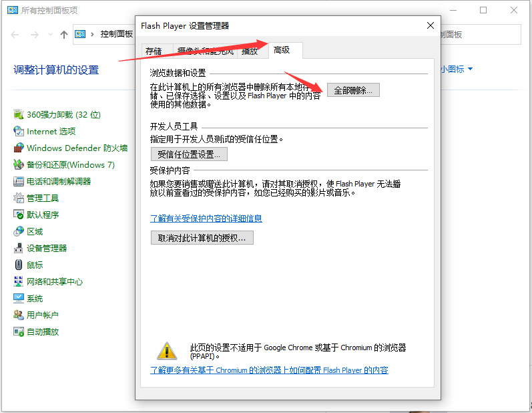This screenshot has width=532, height=413.
Task: Click the 设备管理器 icon
Action: [19, 248]
